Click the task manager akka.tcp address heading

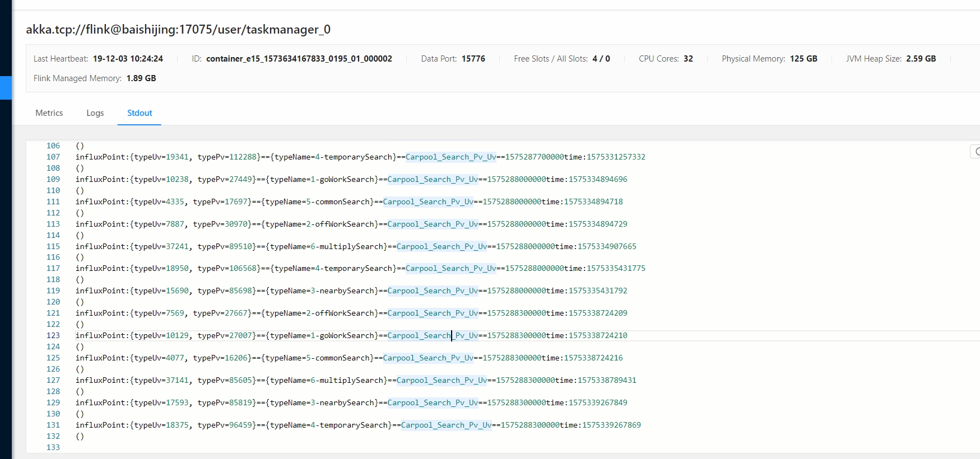coord(178,30)
